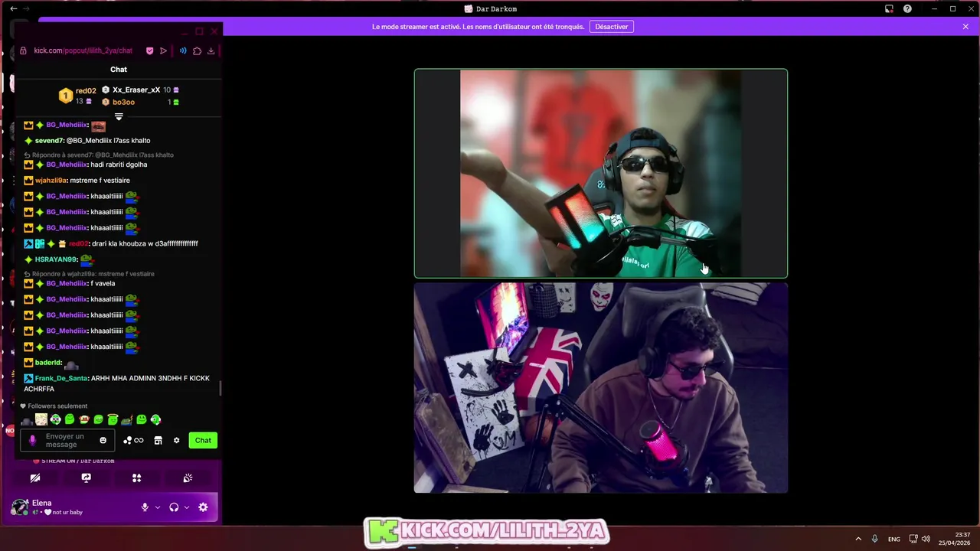Click username bo3oo in leaderboard
The height and width of the screenshot is (551, 980).
(123, 102)
